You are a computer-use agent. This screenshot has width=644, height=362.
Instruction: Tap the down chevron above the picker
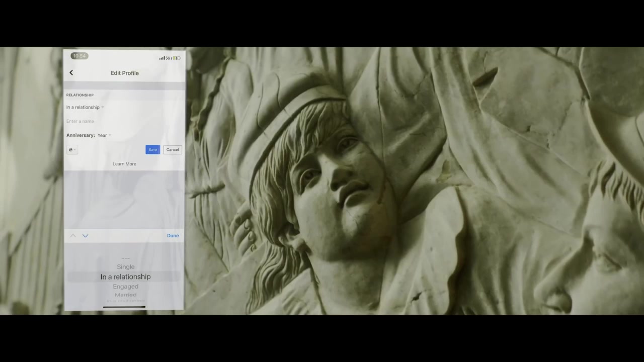click(85, 236)
